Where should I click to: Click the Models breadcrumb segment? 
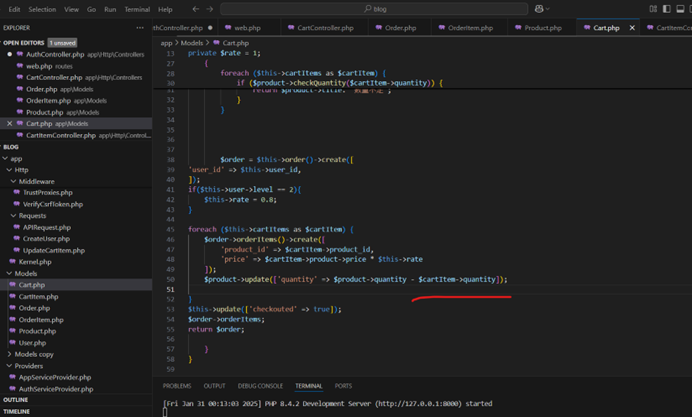point(193,43)
